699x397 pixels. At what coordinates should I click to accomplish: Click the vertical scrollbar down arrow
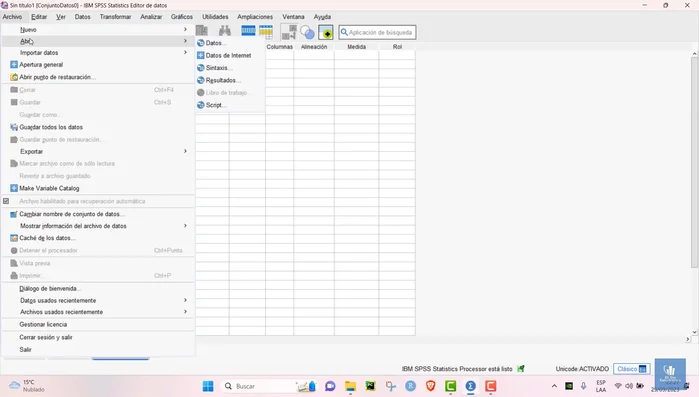click(695, 332)
